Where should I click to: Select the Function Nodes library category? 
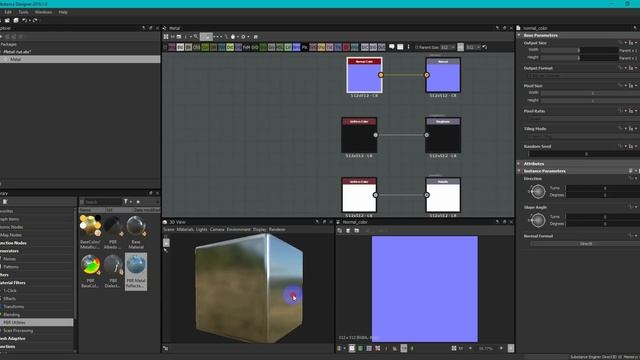(x=13, y=243)
